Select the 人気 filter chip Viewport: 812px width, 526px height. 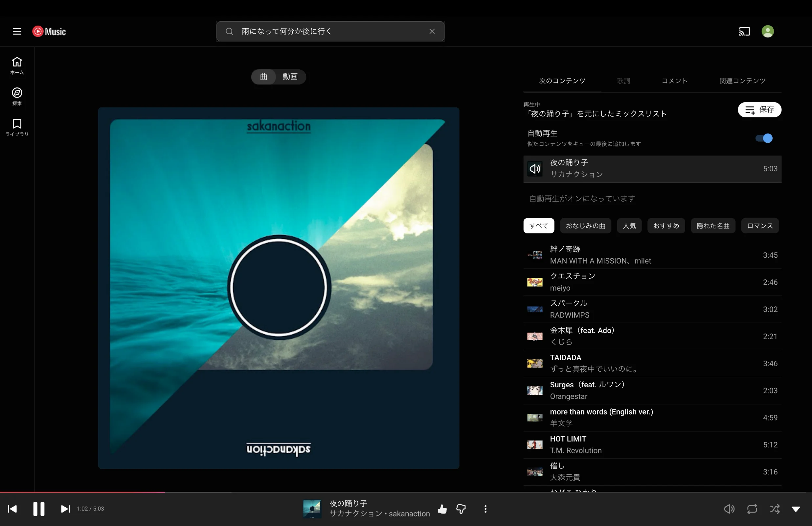coord(629,226)
